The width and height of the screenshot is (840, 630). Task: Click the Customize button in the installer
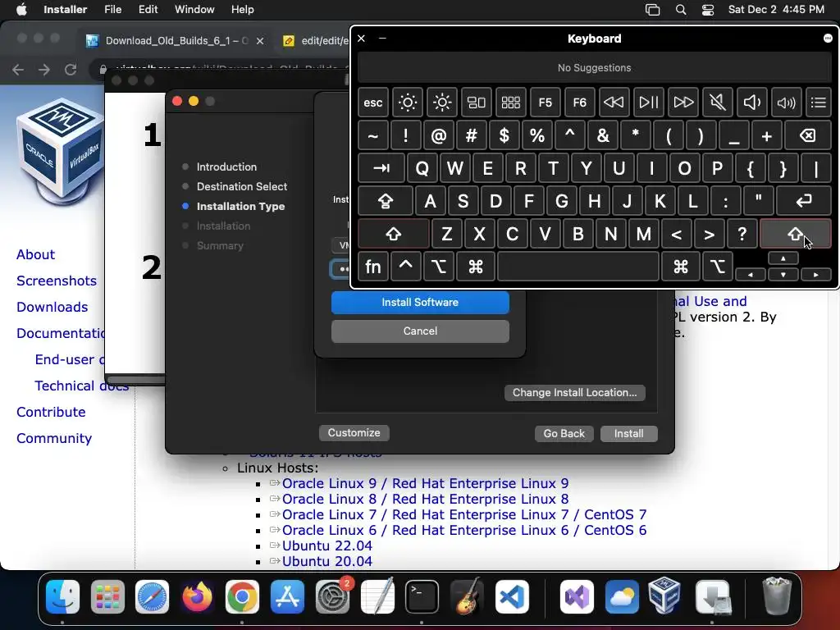pyautogui.click(x=354, y=433)
